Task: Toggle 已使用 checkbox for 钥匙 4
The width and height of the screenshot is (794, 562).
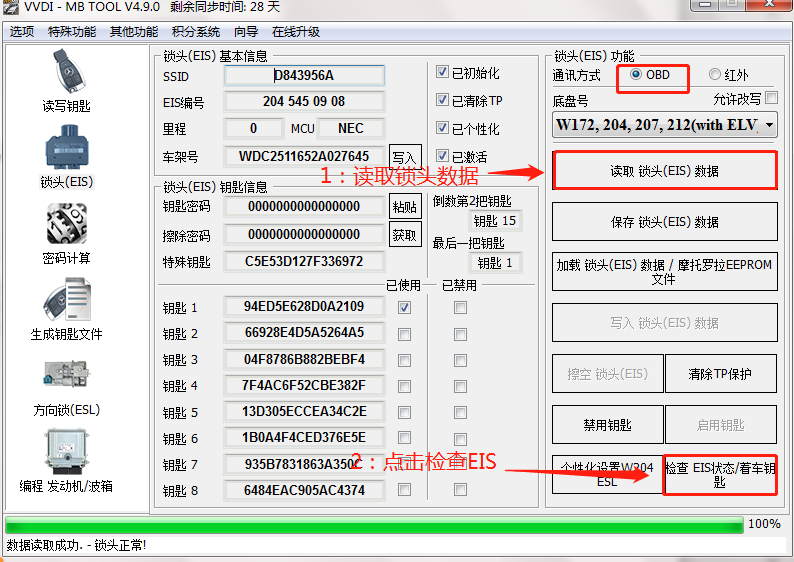Action: tap(404, 386)
